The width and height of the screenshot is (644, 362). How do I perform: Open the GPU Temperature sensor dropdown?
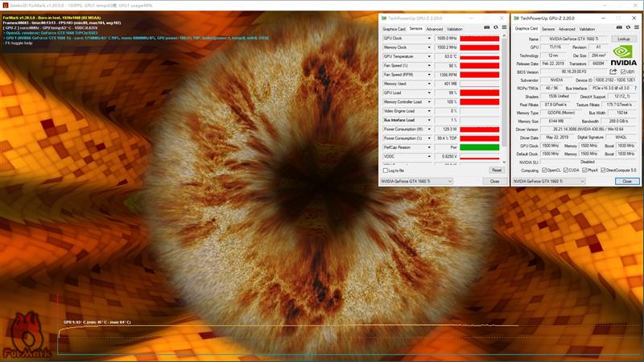(429, 56)
